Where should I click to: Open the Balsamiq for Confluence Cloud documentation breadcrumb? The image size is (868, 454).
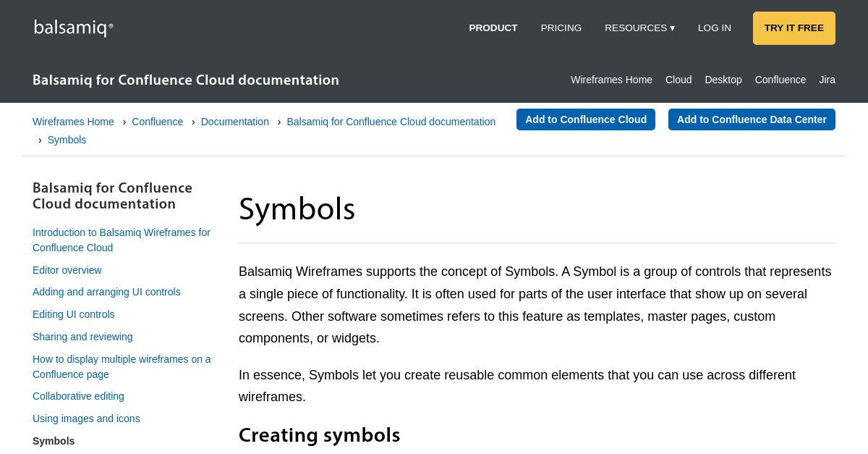click(x=391, y=122)
